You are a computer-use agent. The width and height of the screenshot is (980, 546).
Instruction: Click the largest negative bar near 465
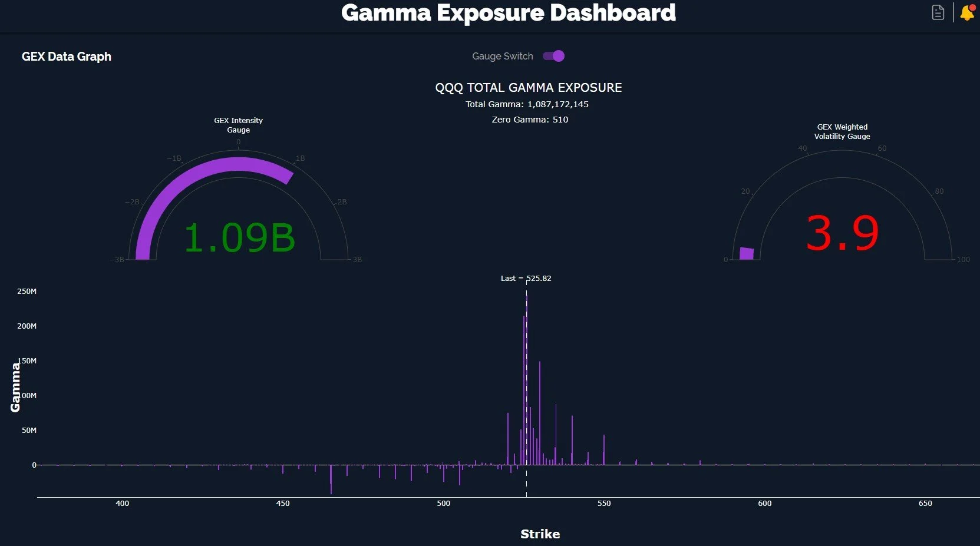(331, 479)
